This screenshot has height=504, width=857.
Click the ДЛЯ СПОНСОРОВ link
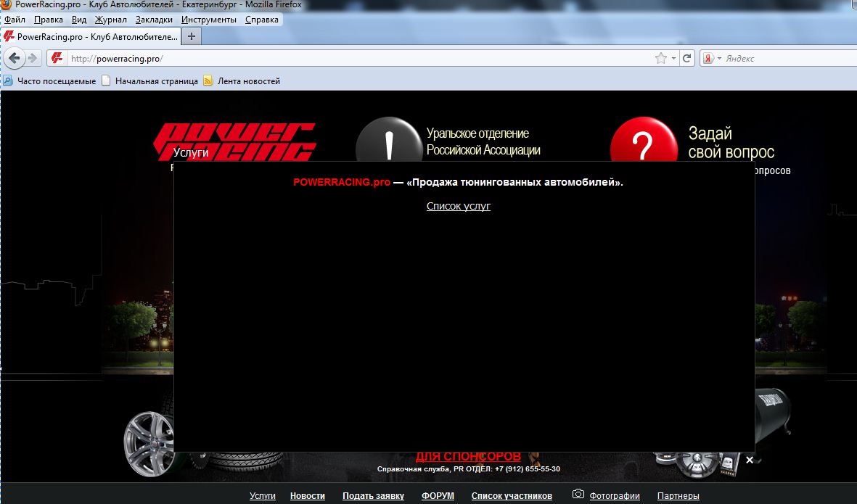[x=468, y=456]
